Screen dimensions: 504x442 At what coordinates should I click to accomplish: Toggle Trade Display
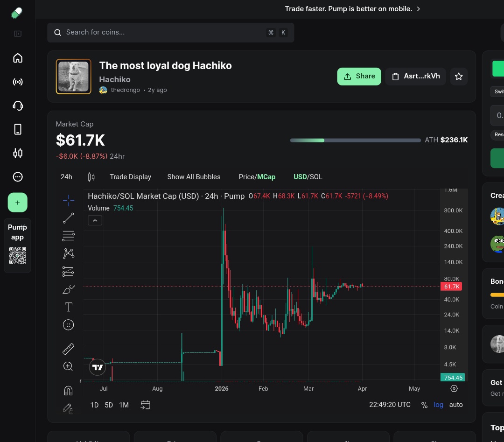pyautogui.click(x=131, y=177)
